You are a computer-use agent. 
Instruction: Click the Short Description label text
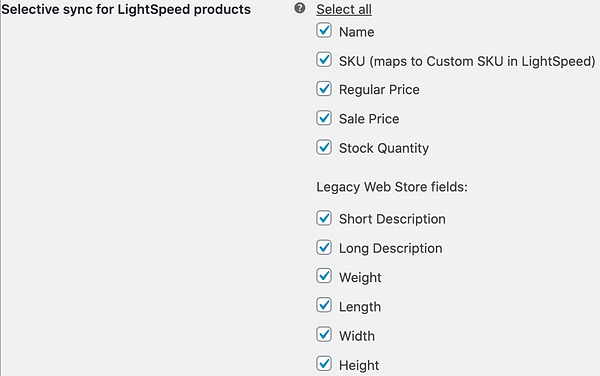[392, 219]
